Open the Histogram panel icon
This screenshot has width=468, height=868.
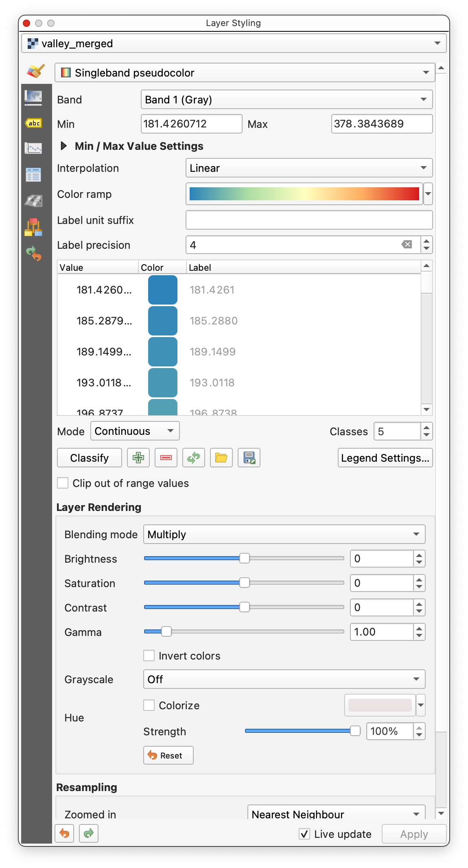coord(33,148)
